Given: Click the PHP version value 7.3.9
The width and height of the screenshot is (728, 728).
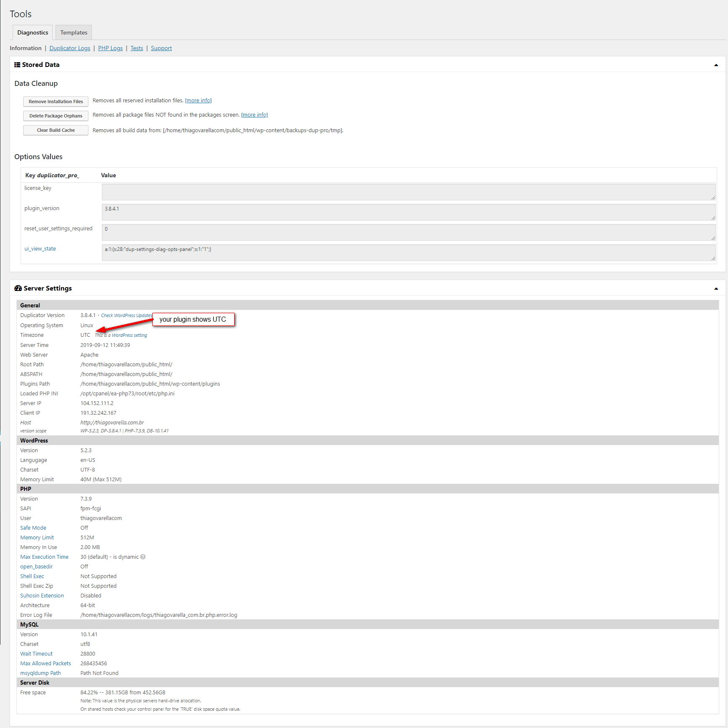Looking at the screenshot, I should tap(86, 499).
